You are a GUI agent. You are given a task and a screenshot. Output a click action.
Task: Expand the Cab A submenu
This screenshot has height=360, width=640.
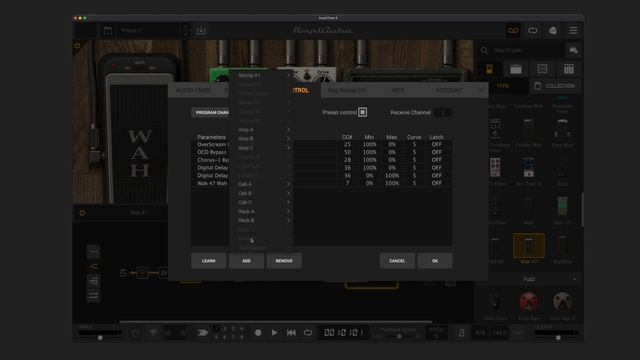pos(261,184)
